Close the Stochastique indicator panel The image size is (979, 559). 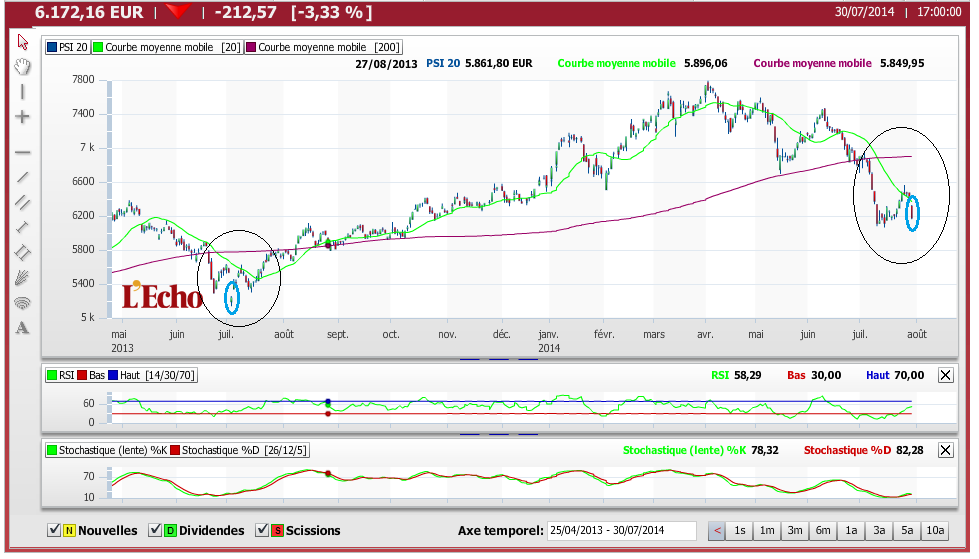(946, 450)
